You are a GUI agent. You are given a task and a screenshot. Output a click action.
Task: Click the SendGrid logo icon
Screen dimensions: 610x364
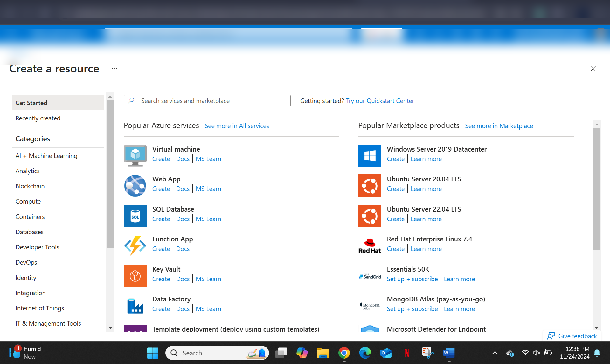tap(370, 276)
